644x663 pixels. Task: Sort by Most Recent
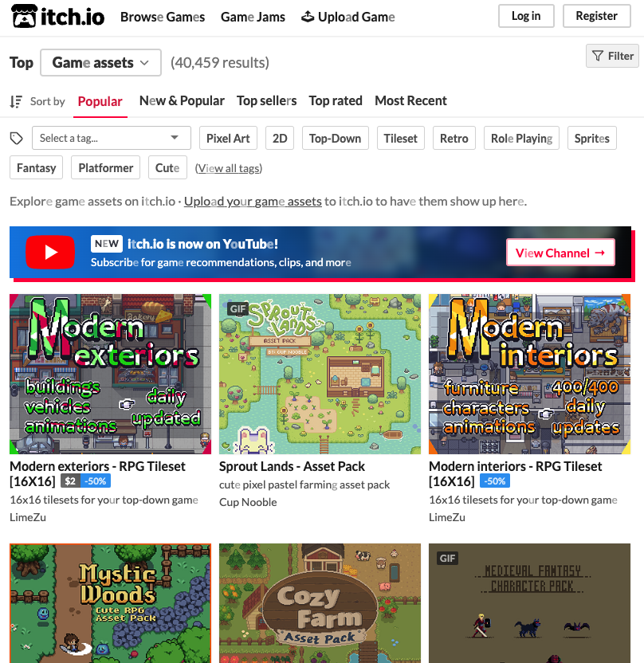click(410, 101)
